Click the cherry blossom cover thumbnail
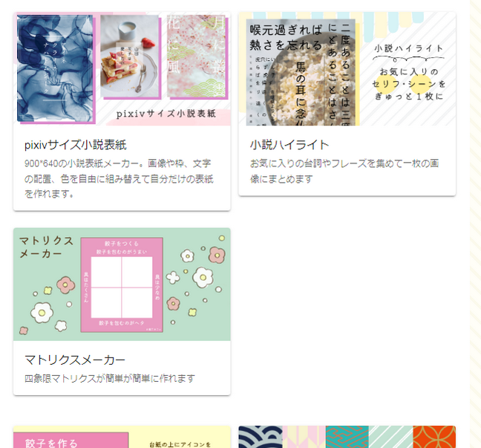 pos(196,56)
